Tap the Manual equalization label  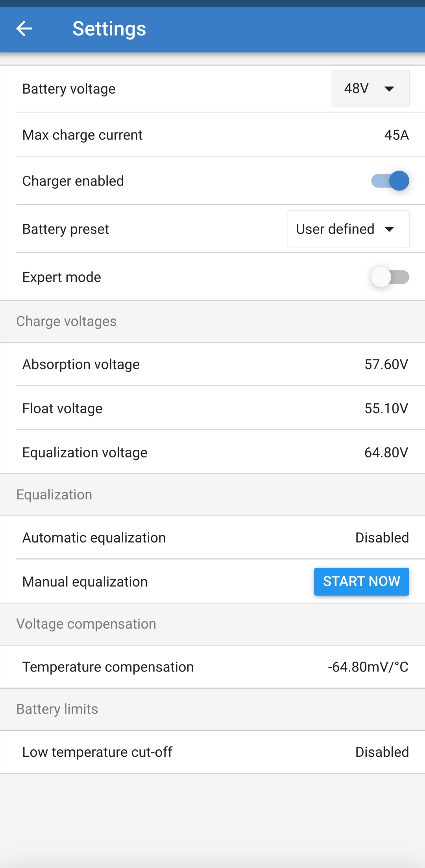(x=85, y=582)
